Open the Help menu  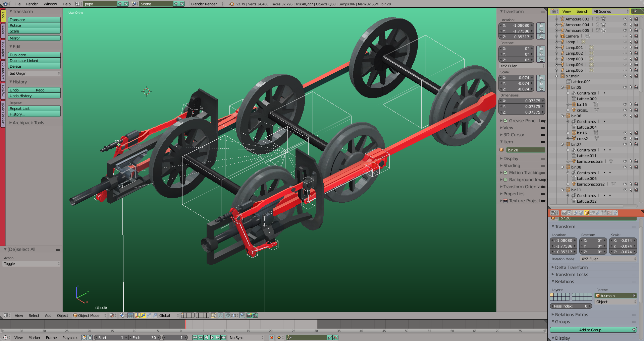tap(67, 4)
